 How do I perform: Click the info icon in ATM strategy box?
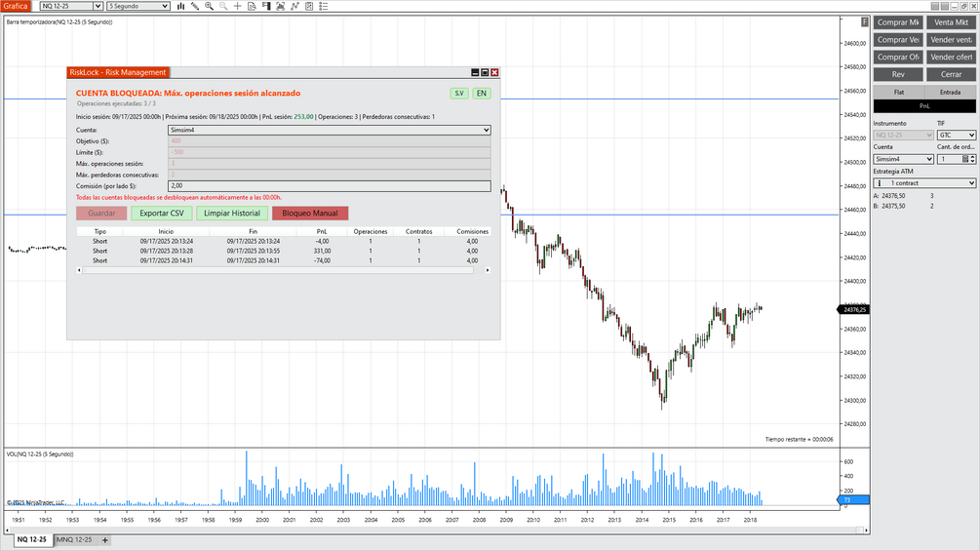pyautogui.click(x=880, y=183)
